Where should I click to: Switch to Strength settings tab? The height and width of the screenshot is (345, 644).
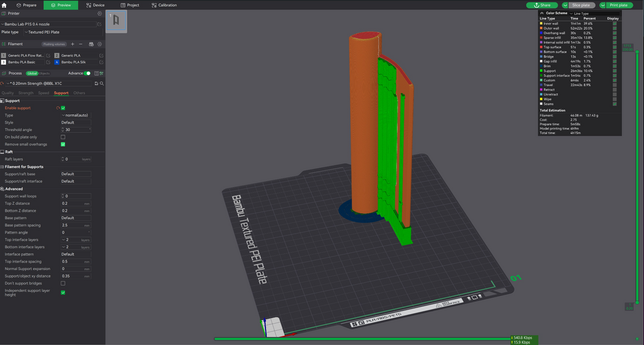tap(26, 93)
